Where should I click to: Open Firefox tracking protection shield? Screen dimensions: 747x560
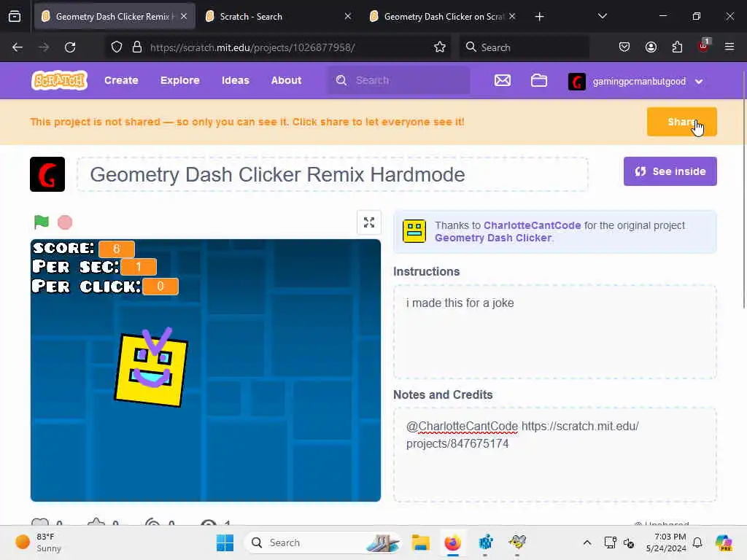tap(117, 47)
